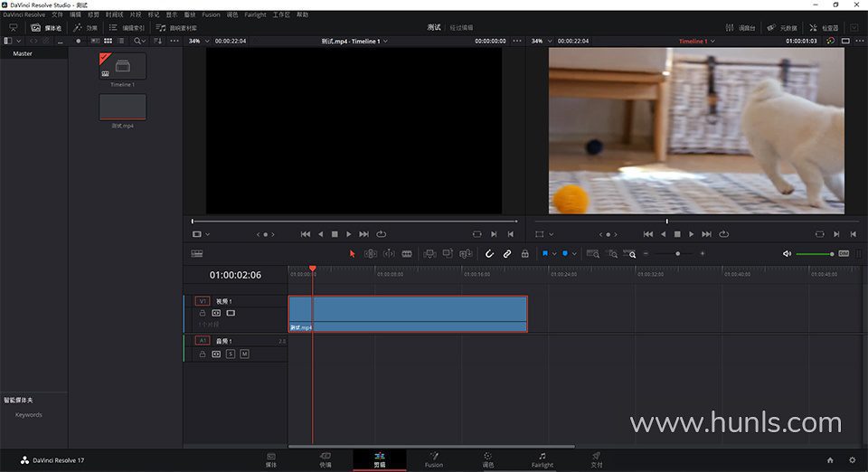Image resolution: width=868 pixels, height=472 pixels.
Task: Toggle auto track selector on video track V1
Action: pos(216,313)
